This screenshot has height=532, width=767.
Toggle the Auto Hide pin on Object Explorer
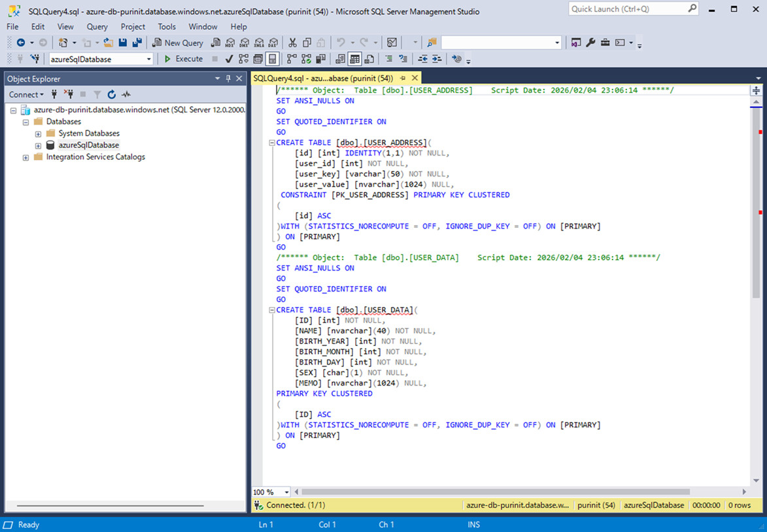[x=228, y=78]
